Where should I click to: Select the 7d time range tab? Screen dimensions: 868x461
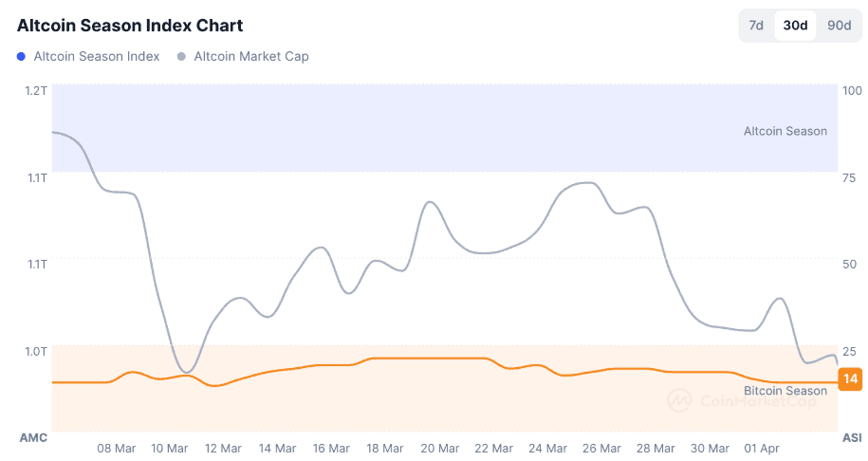[756, 26]
